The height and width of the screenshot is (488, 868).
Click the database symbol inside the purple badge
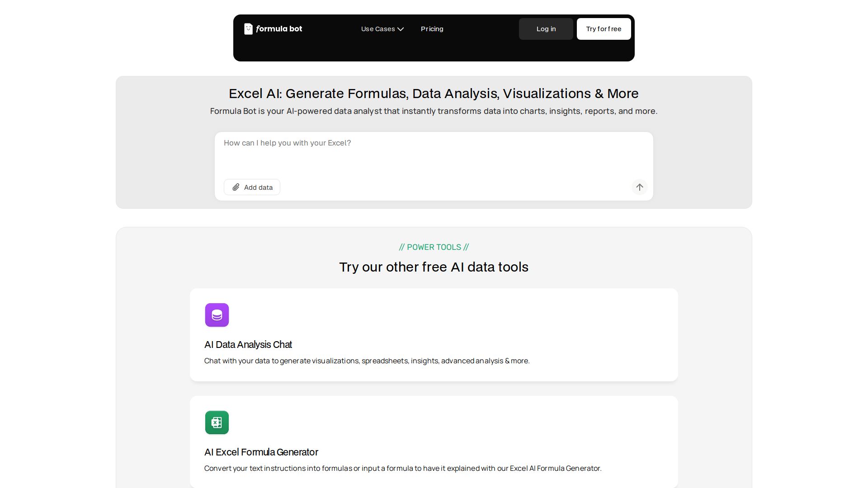pyautogui.click(x=217, y=315)
